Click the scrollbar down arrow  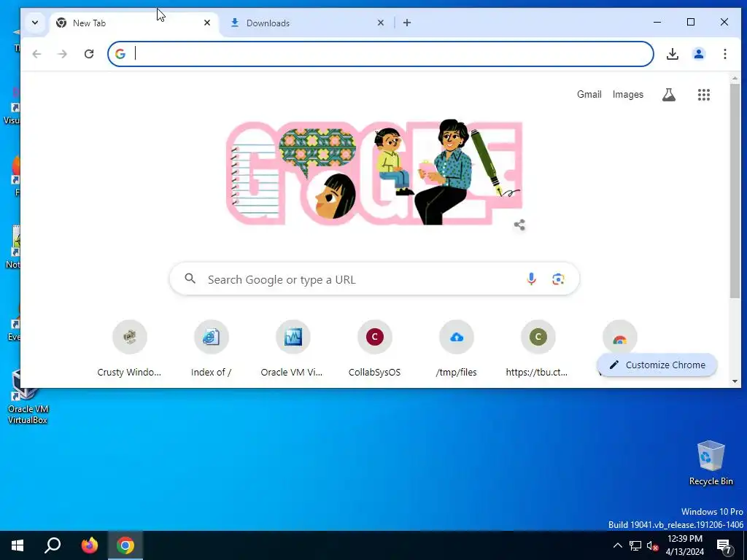click(735, 381)
